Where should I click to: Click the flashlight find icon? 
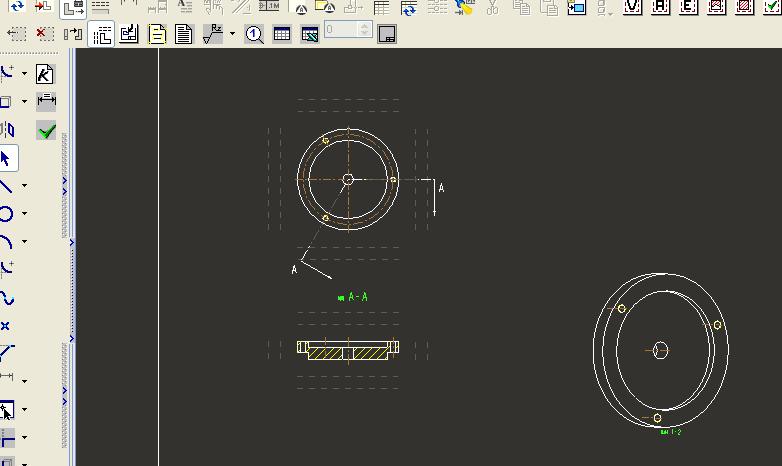[x=464, y=7]
